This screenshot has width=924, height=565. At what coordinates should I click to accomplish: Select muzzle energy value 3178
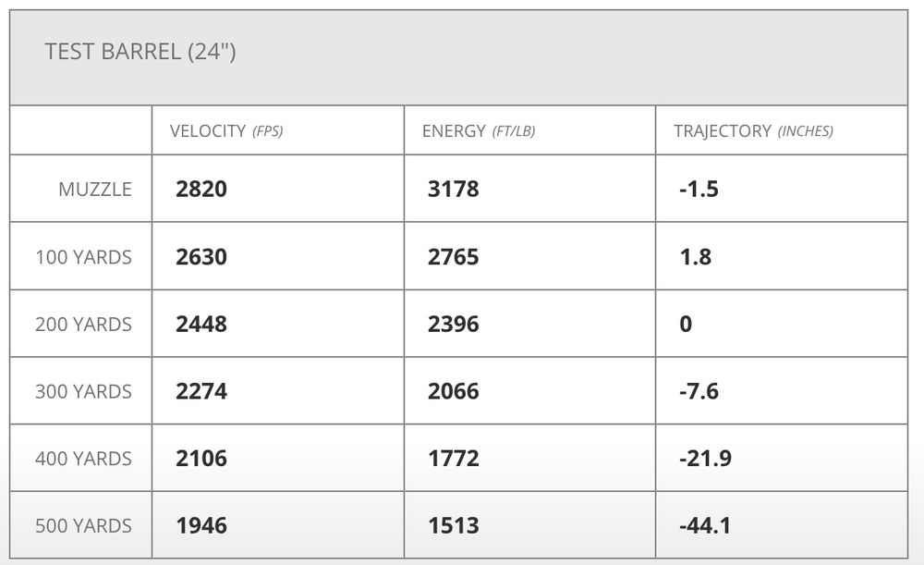pos(453,190)
